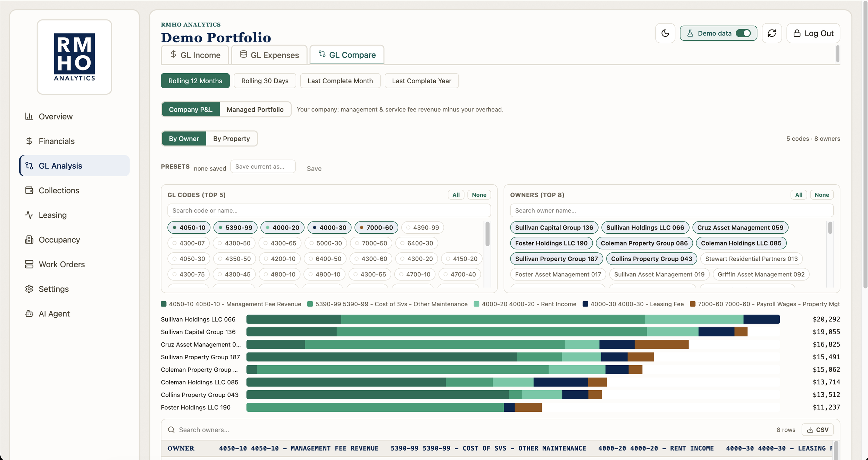Click the Settings gear icon
The height and width of the screenshot is (460, 868).
[29, 289]
